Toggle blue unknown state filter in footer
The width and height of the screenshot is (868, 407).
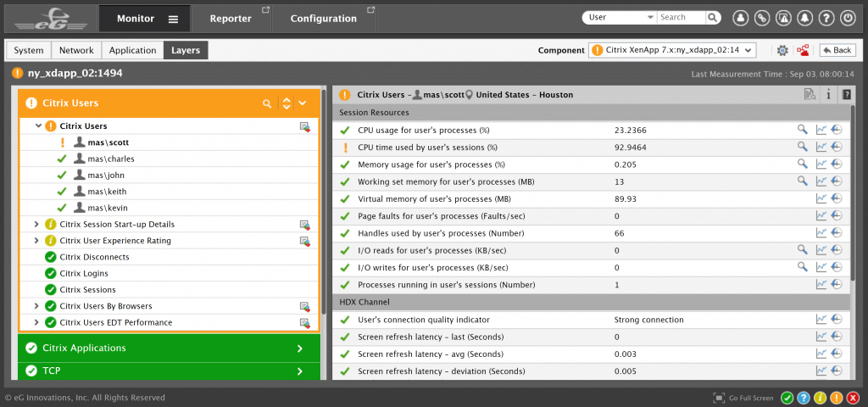804,398
